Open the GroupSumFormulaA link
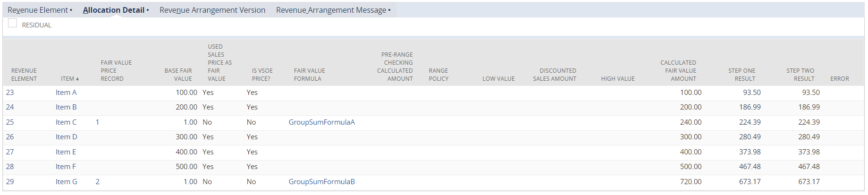 pos(322,122)
